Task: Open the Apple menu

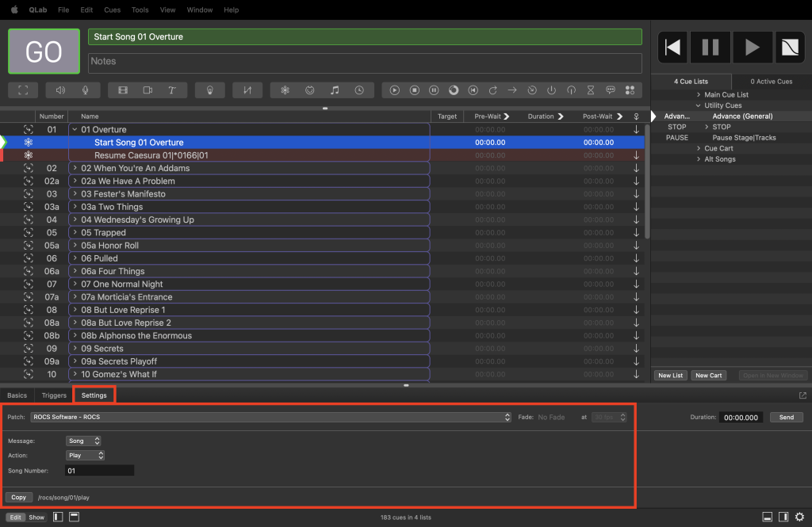Action: pos(14,10)
